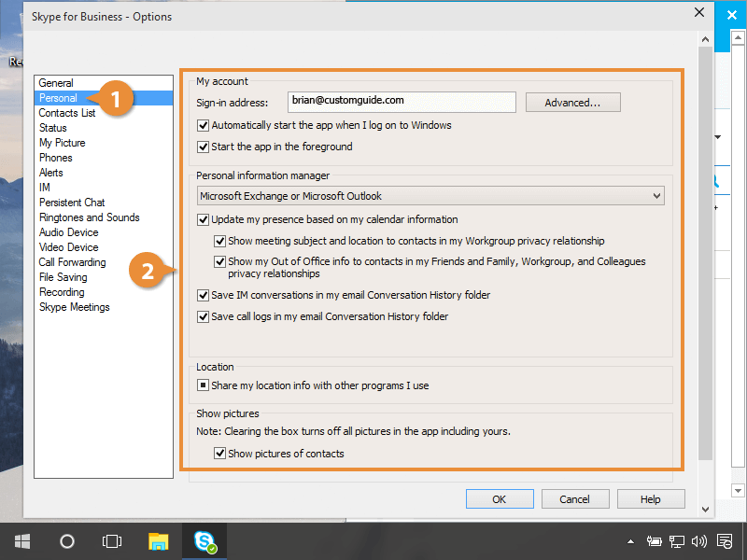Click the network tray icon

[x=677, y=541]
